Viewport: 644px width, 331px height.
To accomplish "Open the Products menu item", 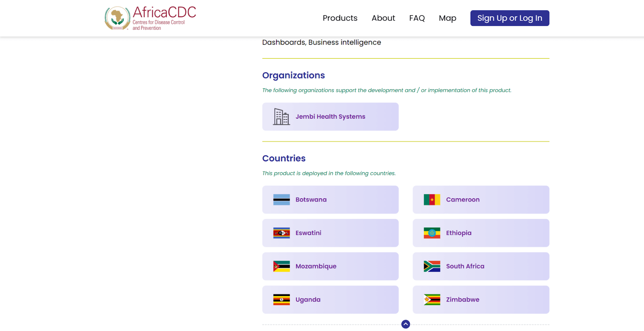I will 340,18.
